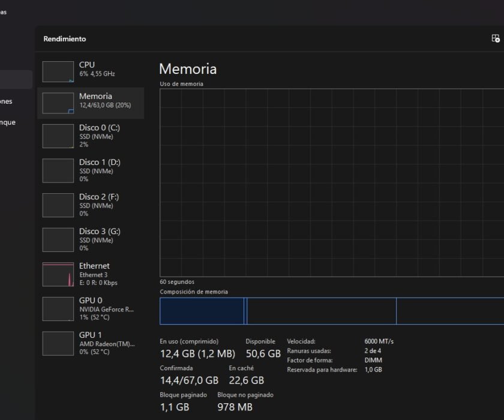Click the CPU mini graph thumbnail
504x420 pixels.
coord(58,71)
